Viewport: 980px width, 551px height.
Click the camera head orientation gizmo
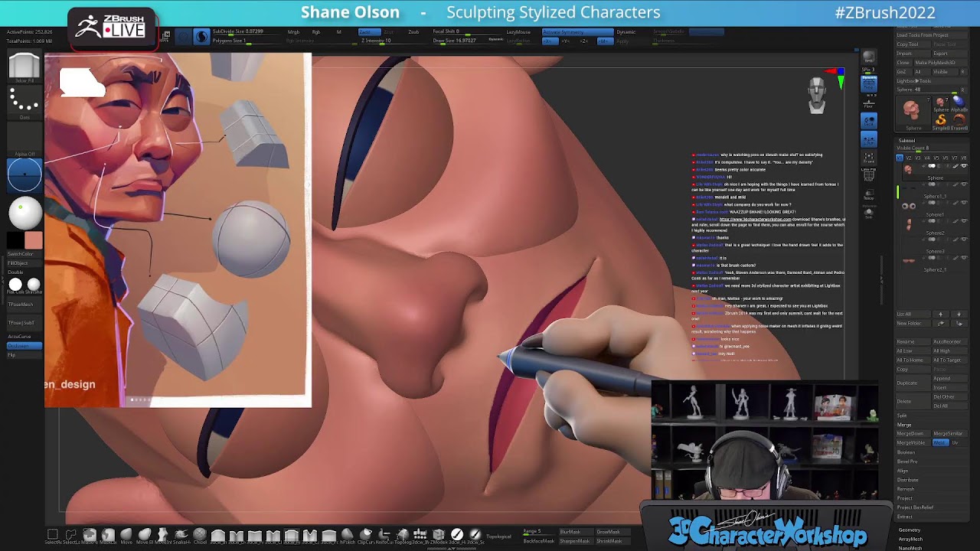pyautogui.click(x=817, y=95)
